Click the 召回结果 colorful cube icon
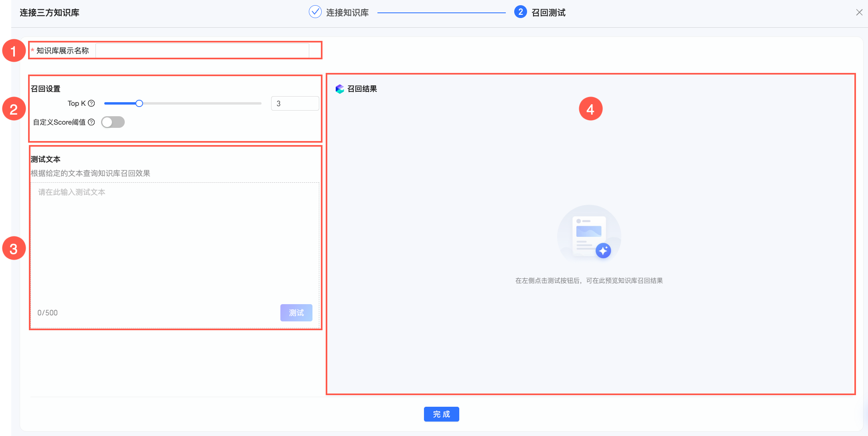This screenshot has width=868, height=436. [340, 89]
